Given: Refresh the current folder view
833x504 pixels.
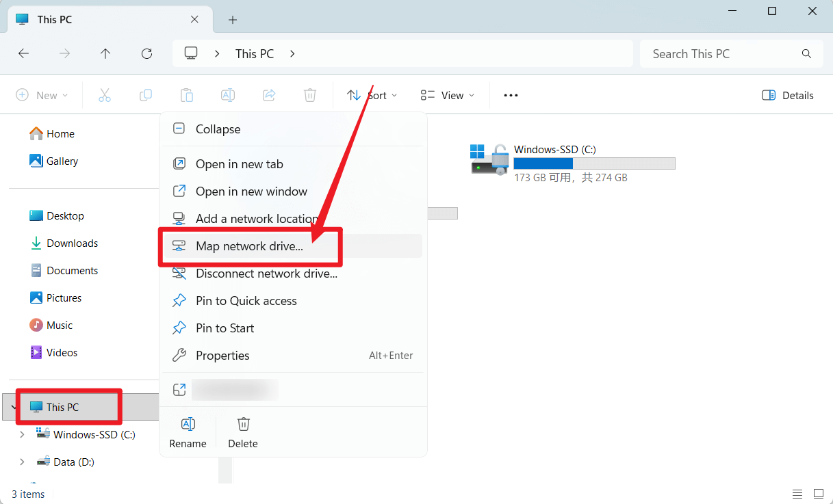Looking at the screenshot, I should (x=146, y=53).
